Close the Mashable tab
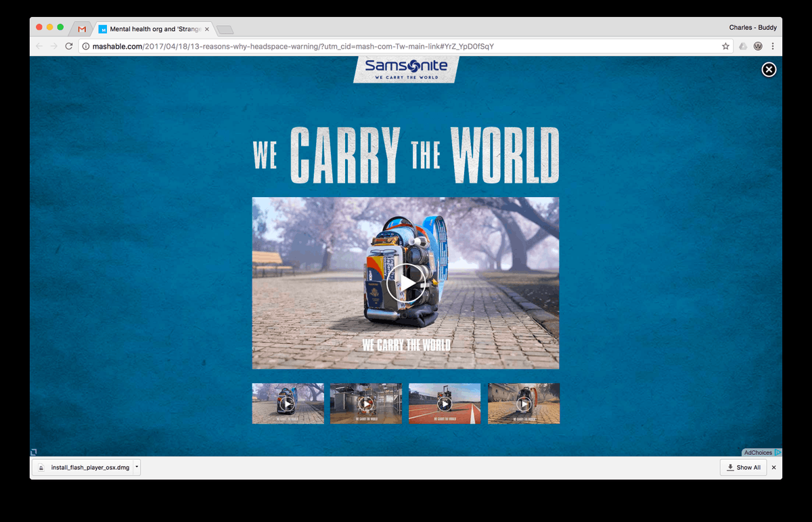Image resolution: width=812 pixels, height=522 pixels. (x=207, y=29)
